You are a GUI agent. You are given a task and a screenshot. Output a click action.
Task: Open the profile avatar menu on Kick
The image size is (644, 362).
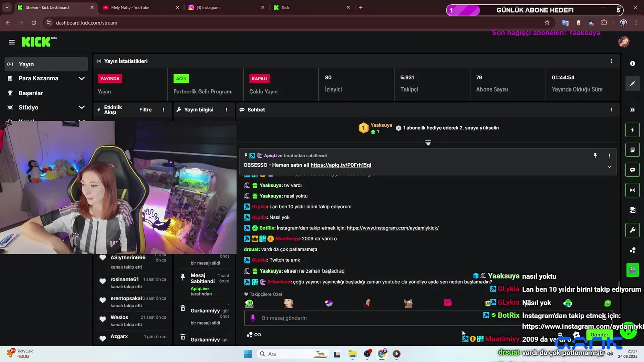coord(624,42)
